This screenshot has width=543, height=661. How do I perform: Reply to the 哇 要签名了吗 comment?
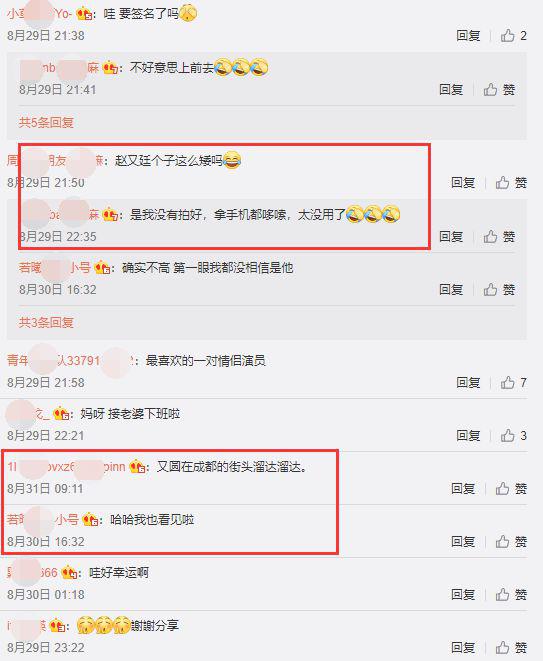(x=468, y=35)
